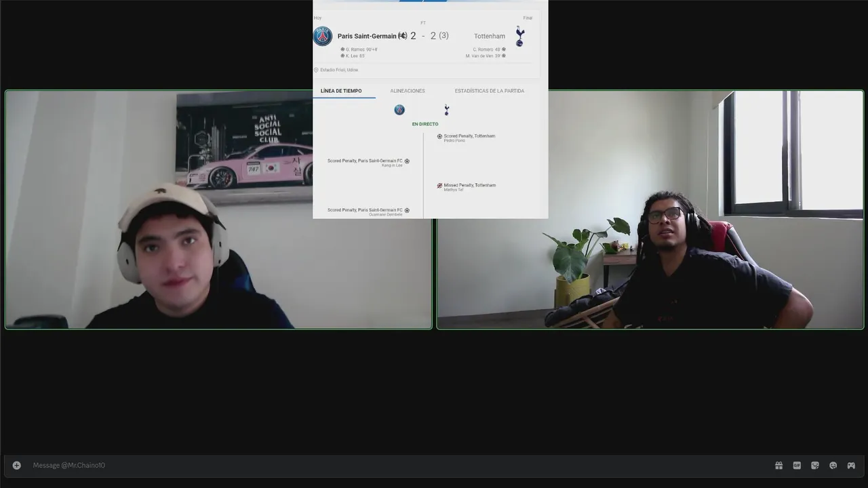Open the emoji picker
This screenshot has width=868, height=488.
[x=833, y=465]
